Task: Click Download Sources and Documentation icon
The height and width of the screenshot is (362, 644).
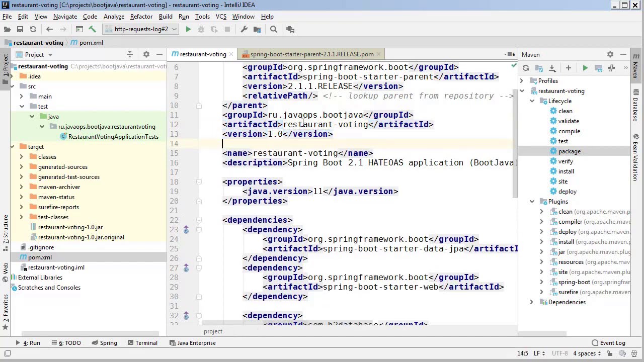Action: 552,68
